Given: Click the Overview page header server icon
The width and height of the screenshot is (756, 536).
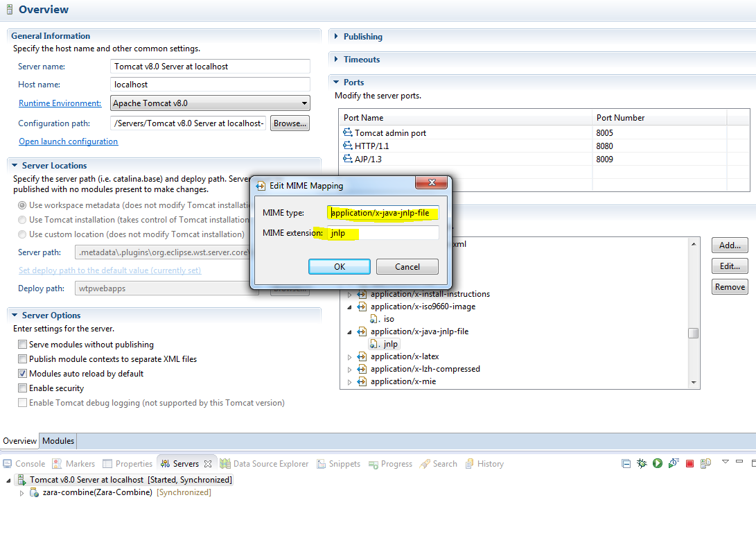Looking at the screenshot, I should pyautogui.click(x=9, y=9).
